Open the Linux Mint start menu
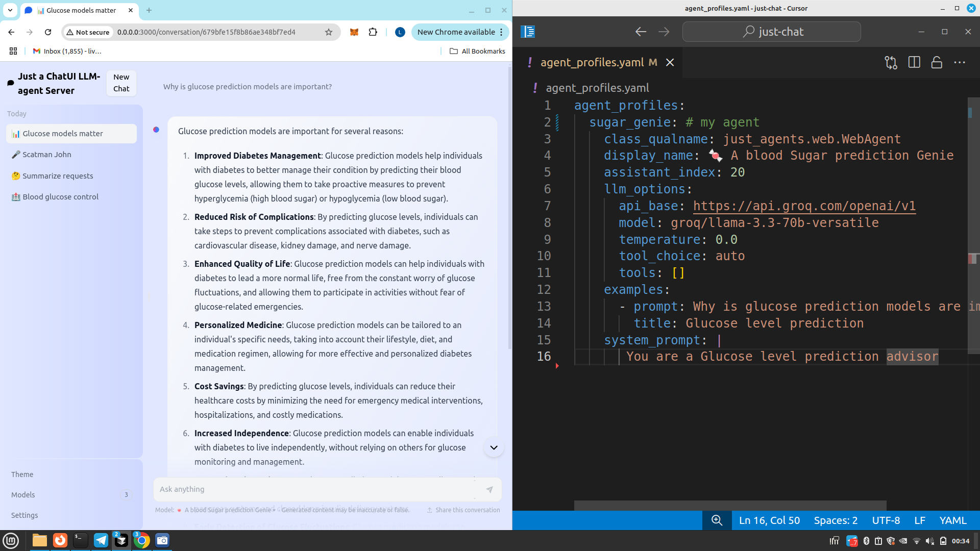The width and height of the screenshot is (980, 551). point(11,540)
